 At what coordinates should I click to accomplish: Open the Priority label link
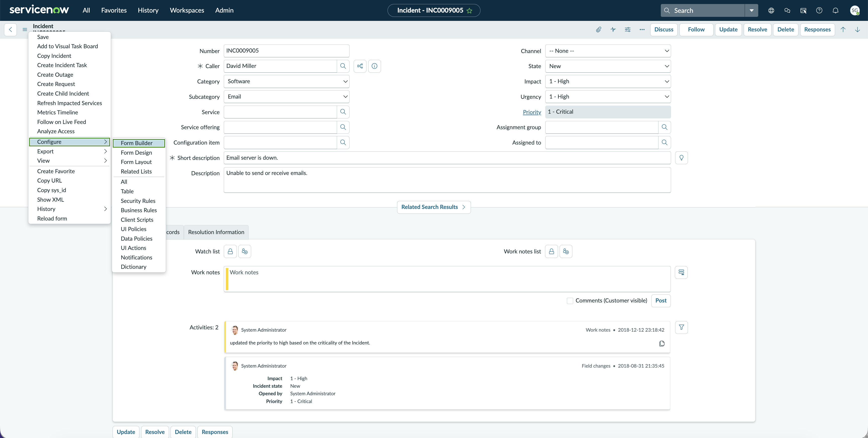point(532,112)
